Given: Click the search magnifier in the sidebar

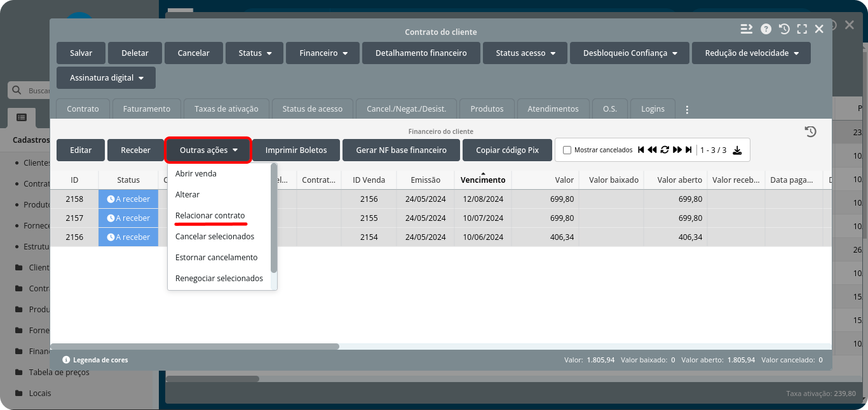Looking at the screenshot, I should [17, 91].
